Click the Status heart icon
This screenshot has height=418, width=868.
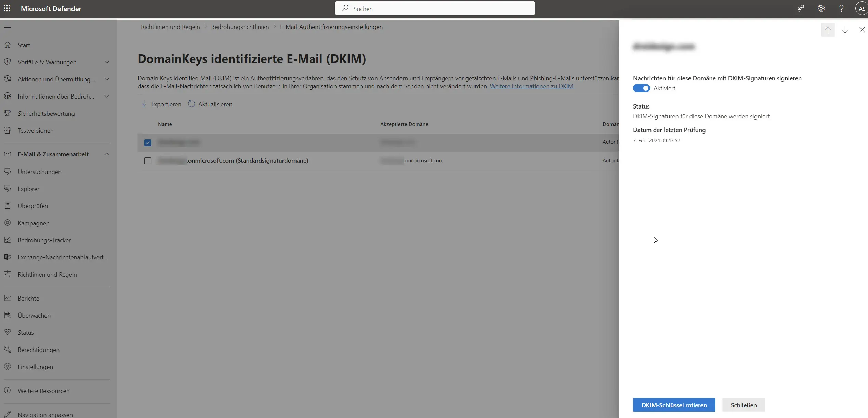click(x=8, y=332)
